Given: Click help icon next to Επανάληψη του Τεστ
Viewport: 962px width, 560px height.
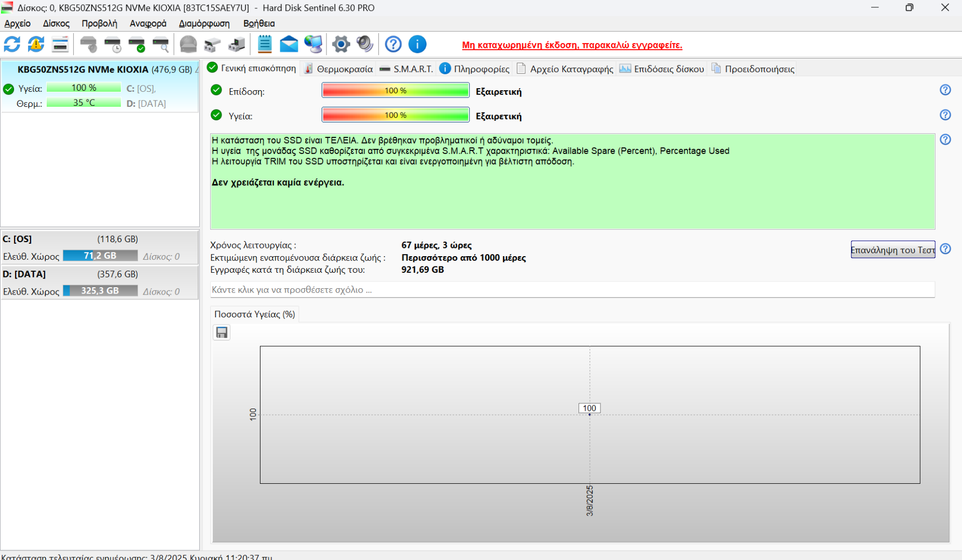Looking at the screenshot, I should [945, 249].
